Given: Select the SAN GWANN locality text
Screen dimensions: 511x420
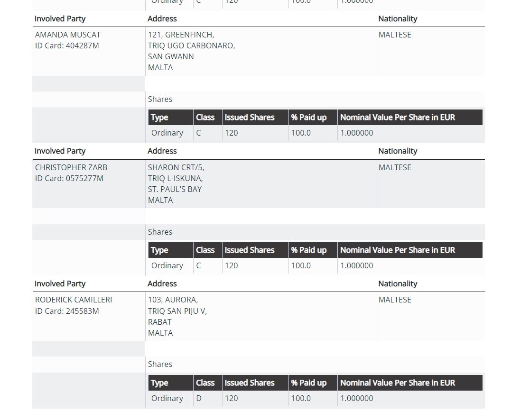Looking at the screenshot, I should [x=171, y=56].
